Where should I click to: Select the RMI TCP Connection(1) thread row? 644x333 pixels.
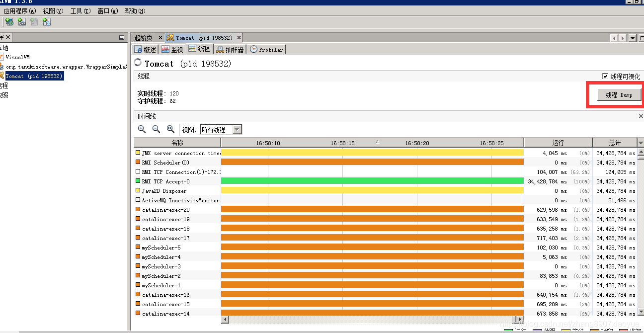coord(385,172)
